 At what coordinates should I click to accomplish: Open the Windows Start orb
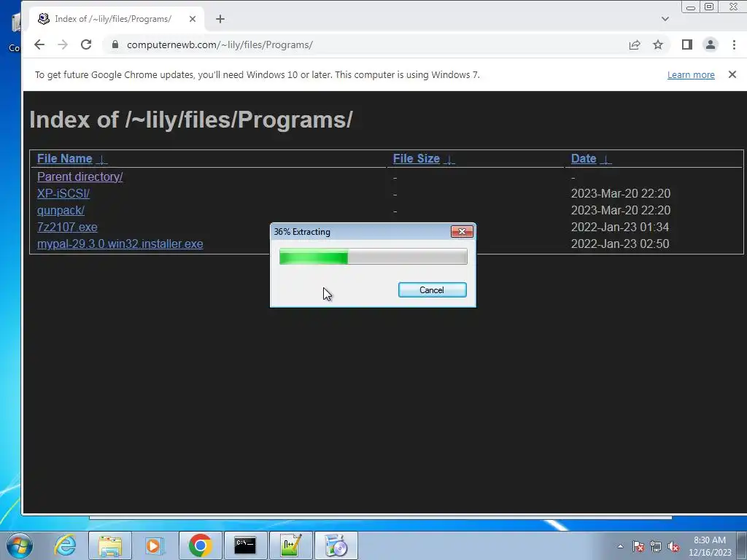(19, 545)
